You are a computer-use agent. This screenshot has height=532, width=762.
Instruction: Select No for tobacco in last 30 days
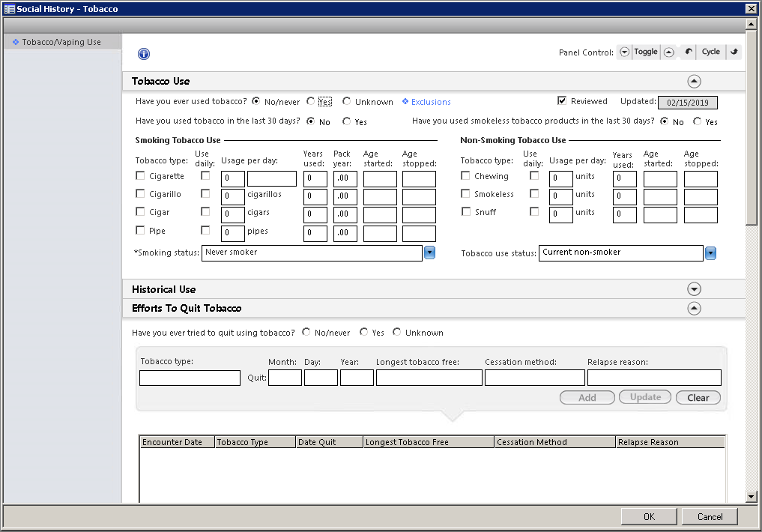click(310, 121)
